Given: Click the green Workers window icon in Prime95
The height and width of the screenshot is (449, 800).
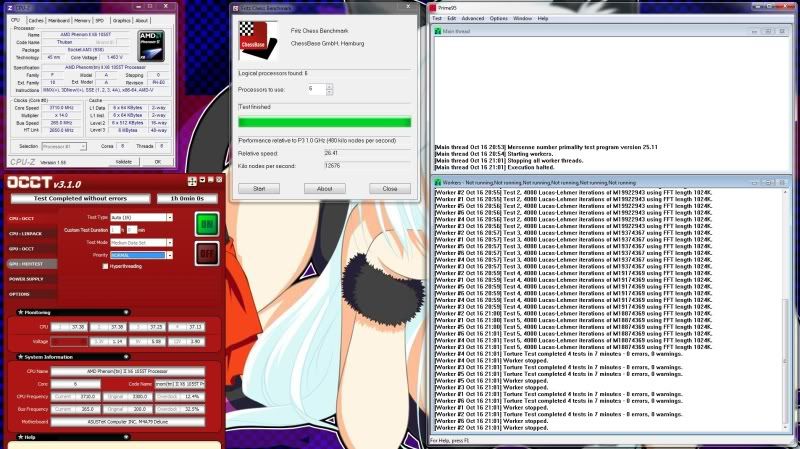Looking at the screenshot, I should coord(437,182).
